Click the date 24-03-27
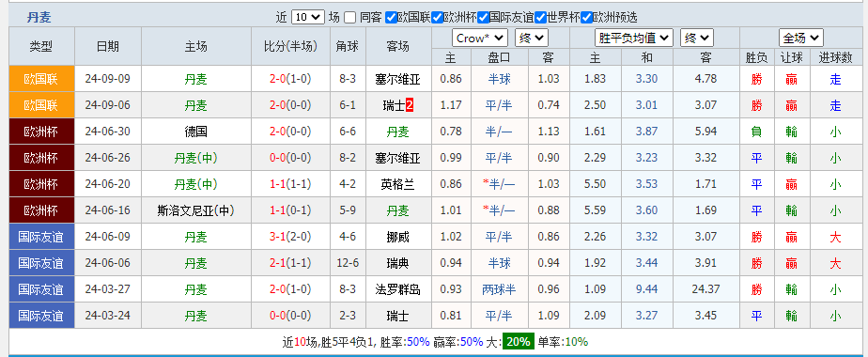This screenshot has width=868, height=357. point(108,289)
